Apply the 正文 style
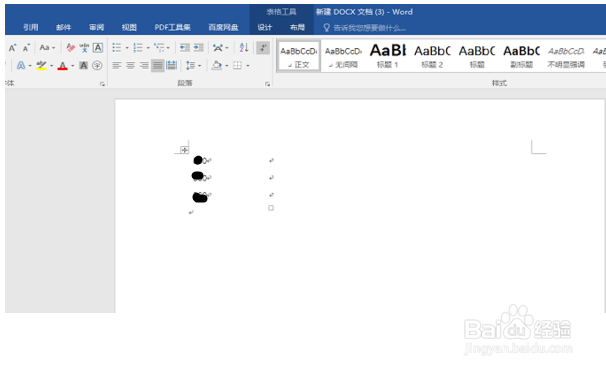Viewport: 606px width, 369px height. click(x=299, y=56)
